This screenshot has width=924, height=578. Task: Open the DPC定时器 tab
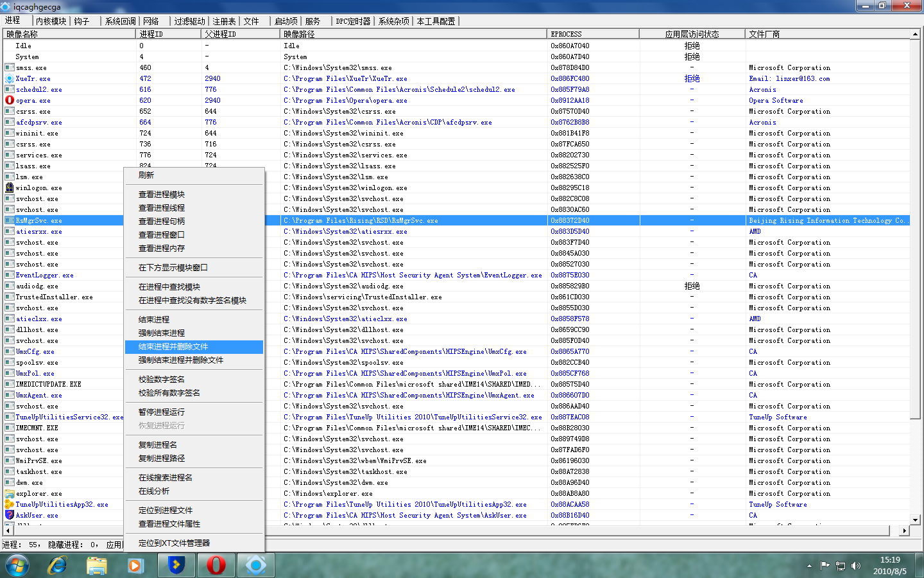pyautogui.click(x=354, y=21)
